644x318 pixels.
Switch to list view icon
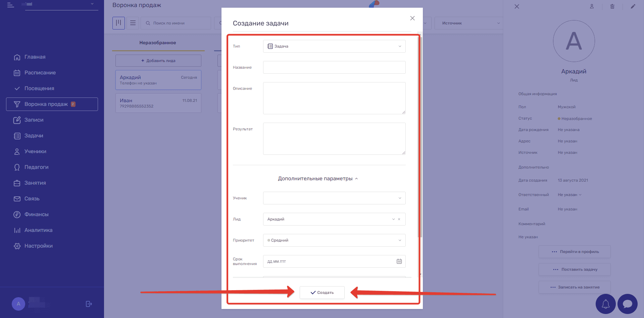pos(133,23)
